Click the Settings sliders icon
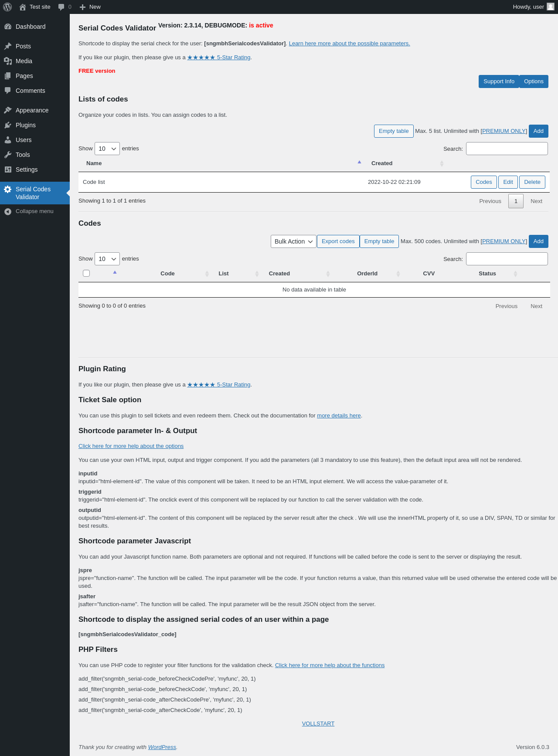The height and width of the screenshot is (756, 558). [8, 170]
